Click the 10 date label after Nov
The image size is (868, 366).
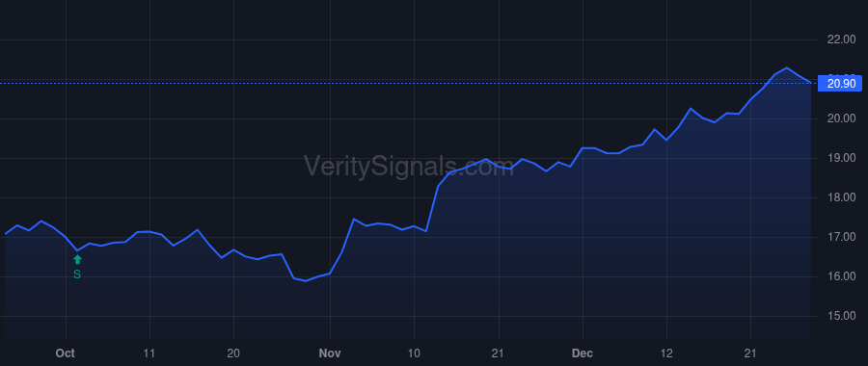[x=414, y=353]
